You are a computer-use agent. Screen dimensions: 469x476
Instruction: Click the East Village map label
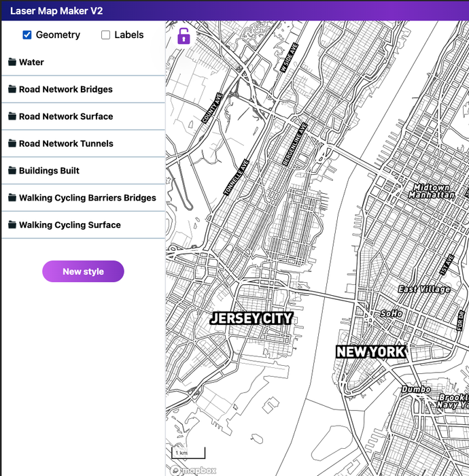pyautogui.click(x=424, y=289)
